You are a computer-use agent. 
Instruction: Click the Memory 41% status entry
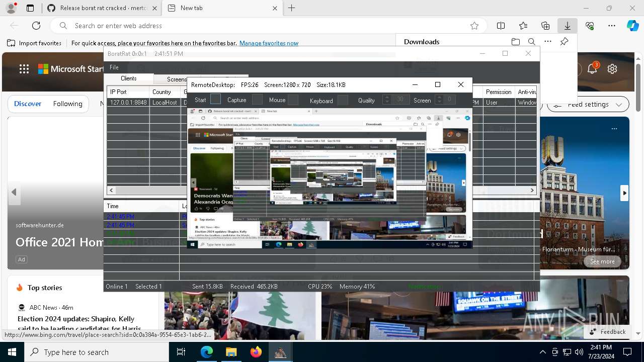click(x=357, y=286)
